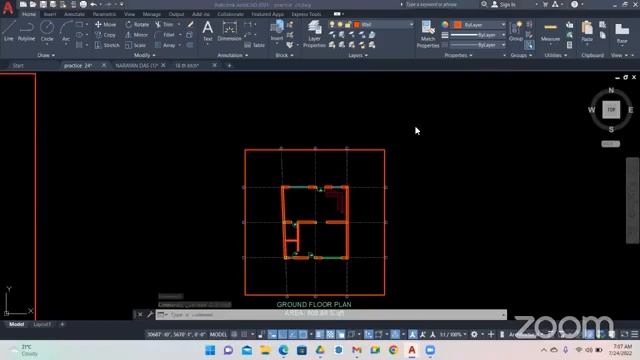Screen dimensions: 640x360
Task: Click the Rotate tool
Action: 137,24
